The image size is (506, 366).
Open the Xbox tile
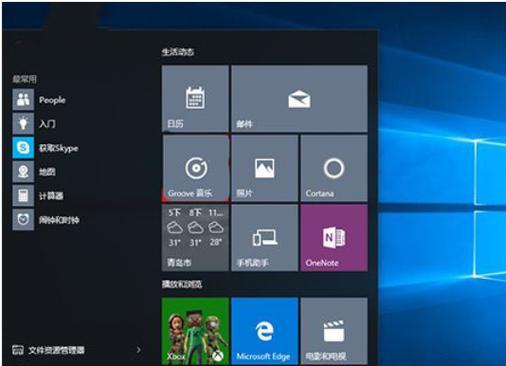(195, 331)
